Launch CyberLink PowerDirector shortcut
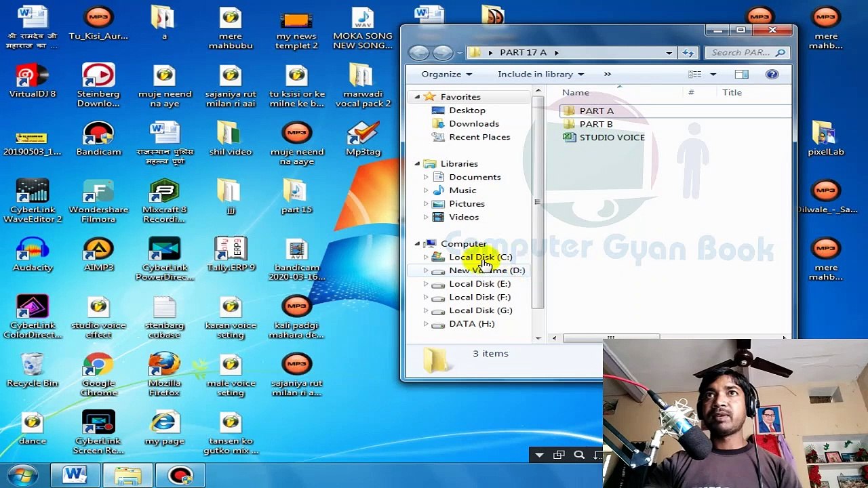This screenshot has width=868, height=488. click(x=164, y=259)
